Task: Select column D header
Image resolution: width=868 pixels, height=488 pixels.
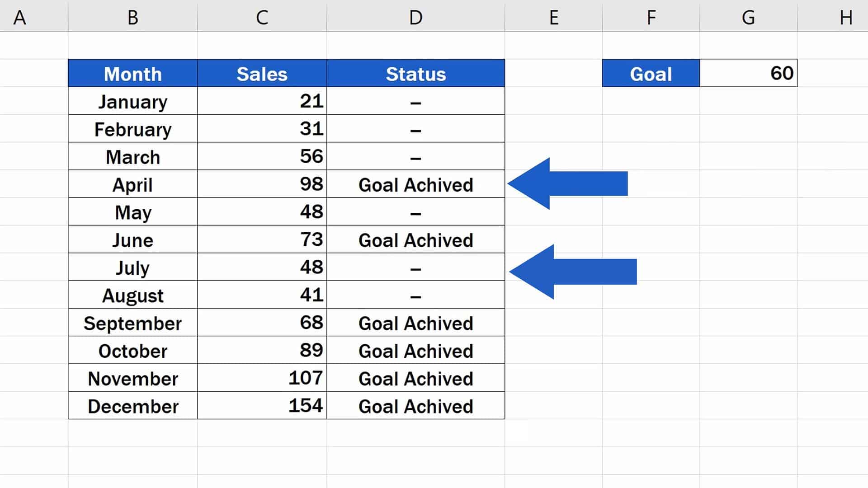Action: (x=415, y=17)
